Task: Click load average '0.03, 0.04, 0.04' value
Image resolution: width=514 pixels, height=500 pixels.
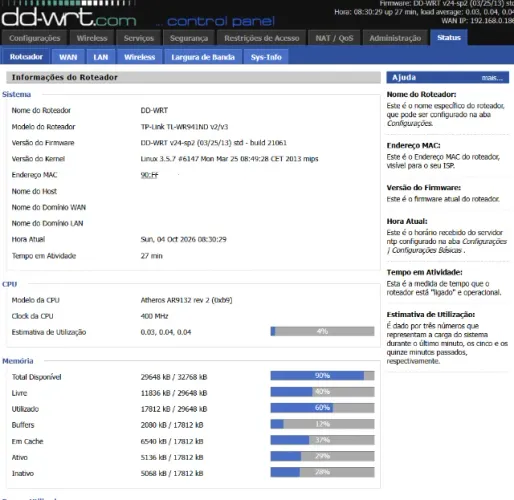Action: [x=166, y=332]
